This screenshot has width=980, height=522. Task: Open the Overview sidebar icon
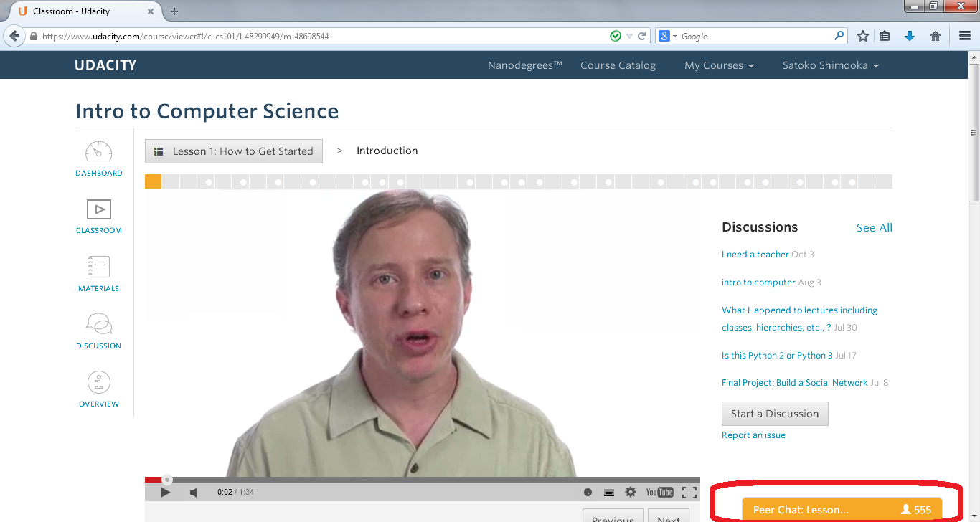click(x=99, y=389)
